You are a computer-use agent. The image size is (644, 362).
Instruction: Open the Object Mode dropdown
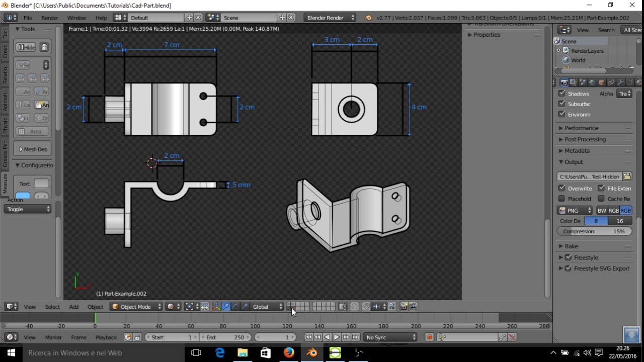136,307
